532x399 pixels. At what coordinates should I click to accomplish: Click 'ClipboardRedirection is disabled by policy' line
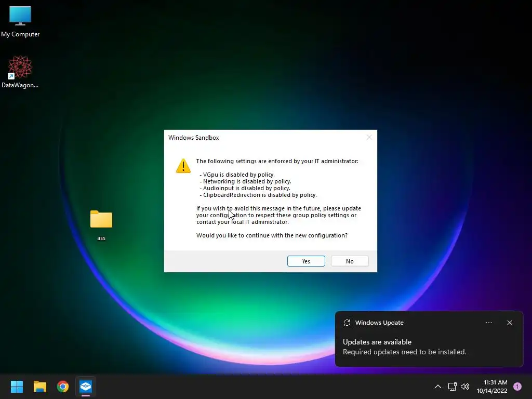[x=258, y=195]
